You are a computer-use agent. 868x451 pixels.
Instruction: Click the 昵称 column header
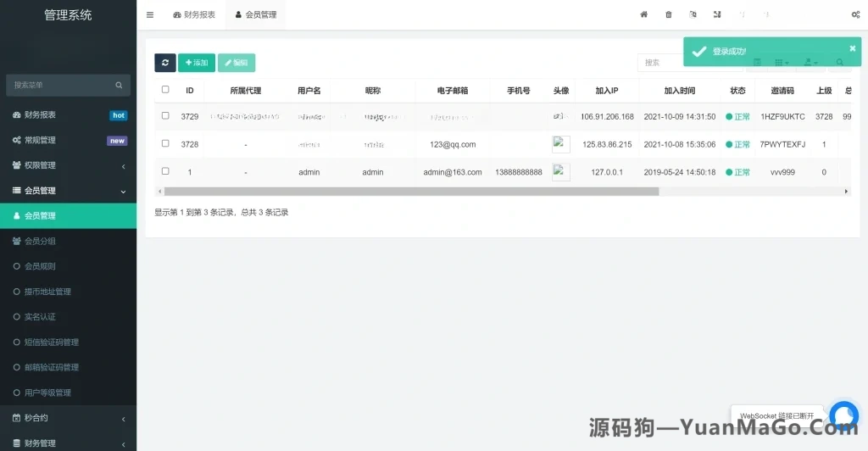pyautogui.click(x=373, y=91)
